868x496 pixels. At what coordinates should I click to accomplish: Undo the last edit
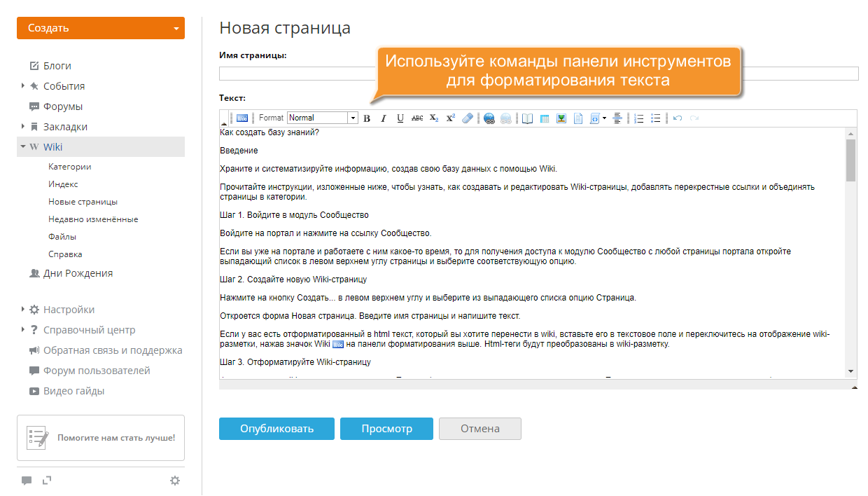(x=677, y=118)
